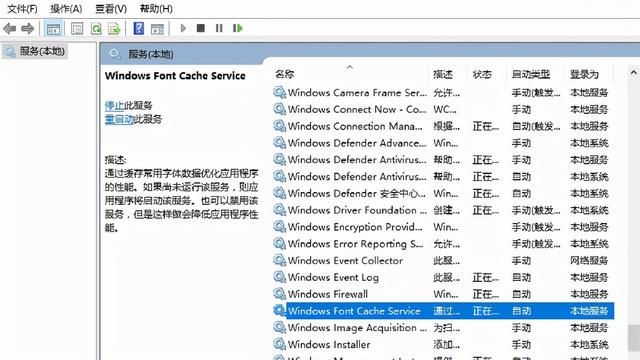Click the Start Service play button
640x360 pixels.
pyautogui.click(x=183, y=28)
